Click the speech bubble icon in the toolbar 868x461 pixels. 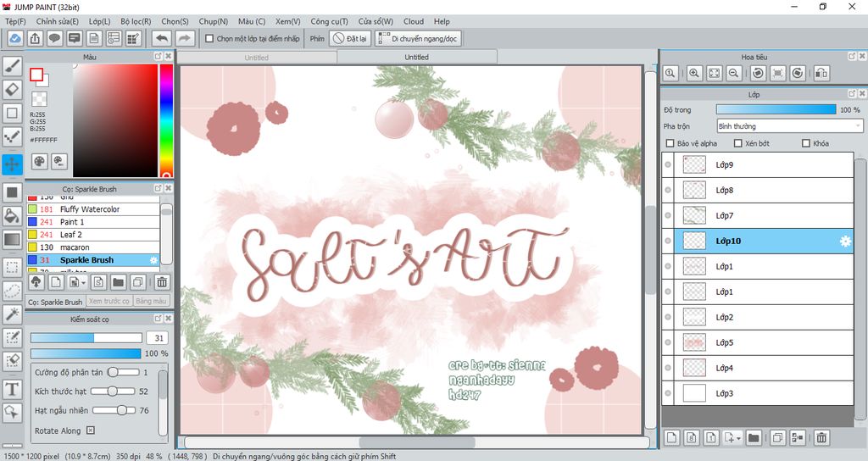pos(54,39)
